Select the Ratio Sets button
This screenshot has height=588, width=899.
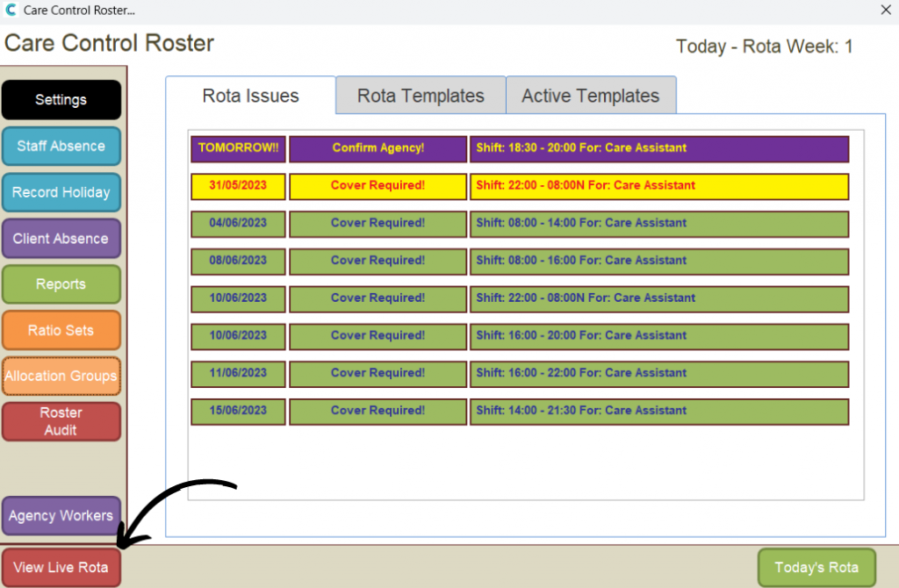pyautogui.click(x=61, y=331)
